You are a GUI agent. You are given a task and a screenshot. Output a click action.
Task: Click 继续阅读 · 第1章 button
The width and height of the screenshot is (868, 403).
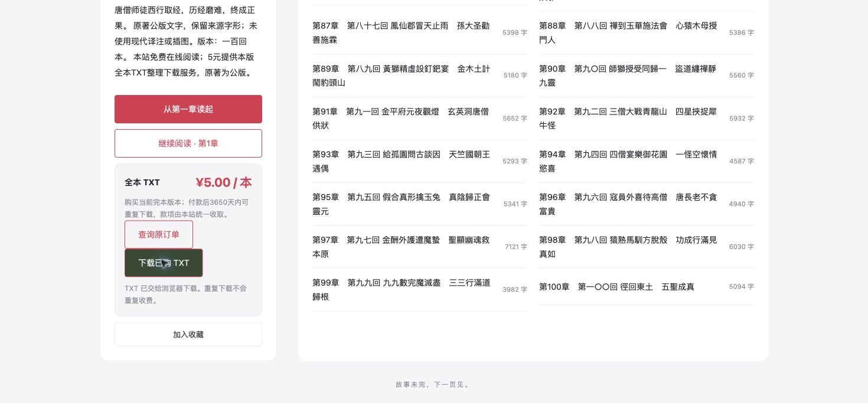point(188,143)
